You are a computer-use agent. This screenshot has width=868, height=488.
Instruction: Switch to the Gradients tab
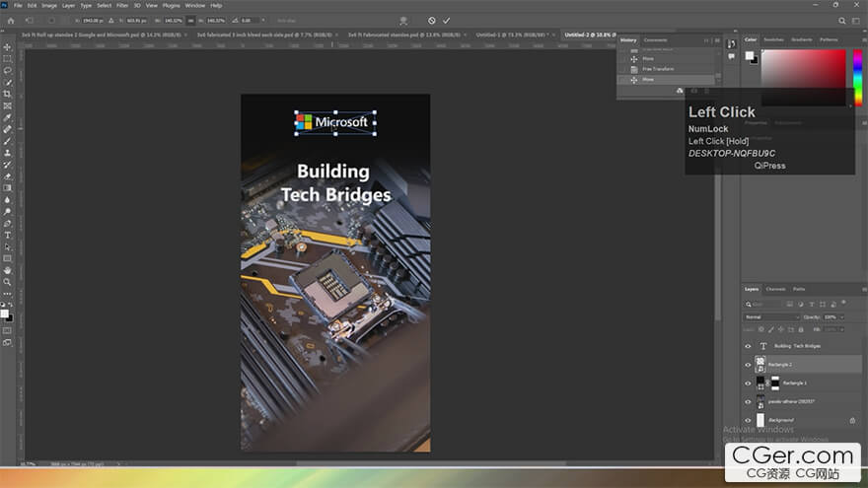802,39
